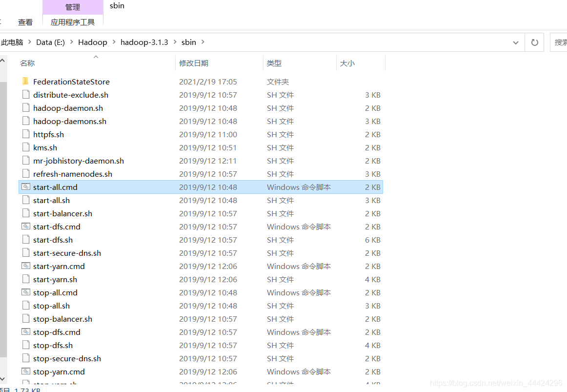Viewport: 567px width, 392px height.
Task: Open the 查看 ribbon tab
Action: point(25,22)
